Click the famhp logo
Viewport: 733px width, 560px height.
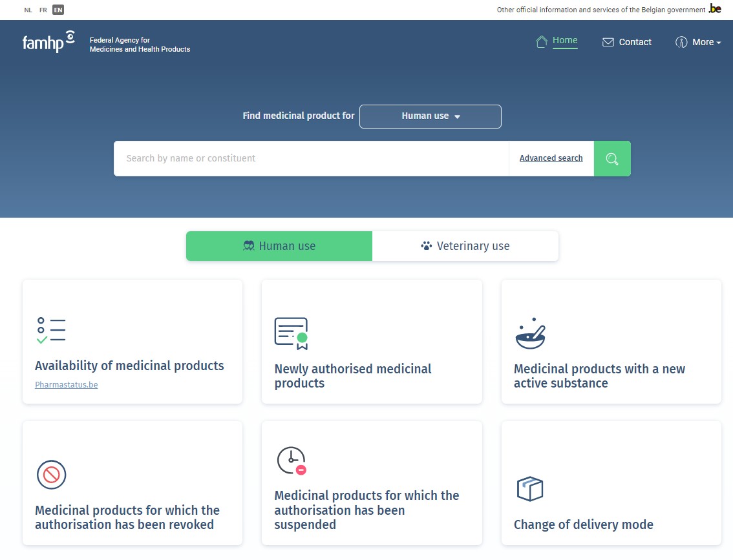pos(48,41)
